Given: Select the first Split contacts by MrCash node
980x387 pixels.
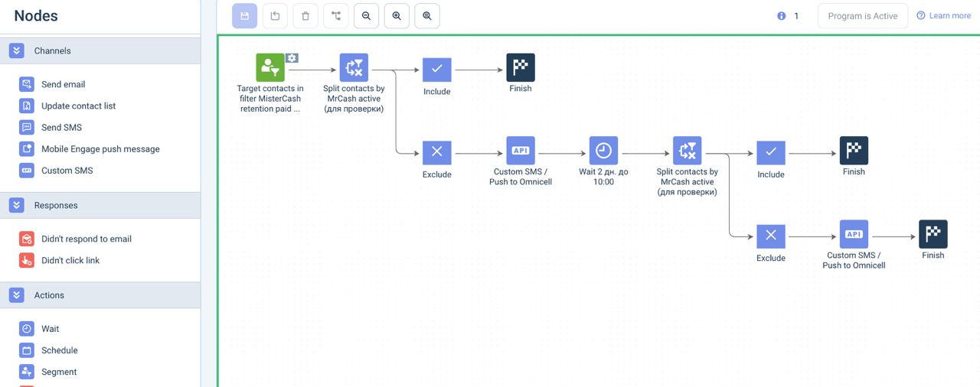Looking at the screenshot, I should 354,67.
